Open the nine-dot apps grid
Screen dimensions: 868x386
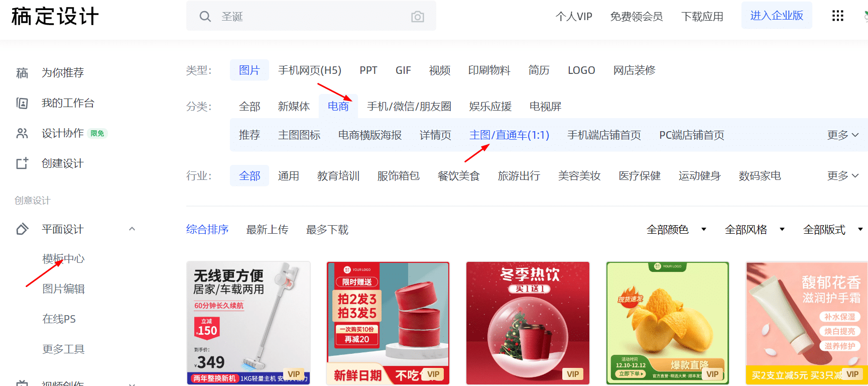click(837, 16)
